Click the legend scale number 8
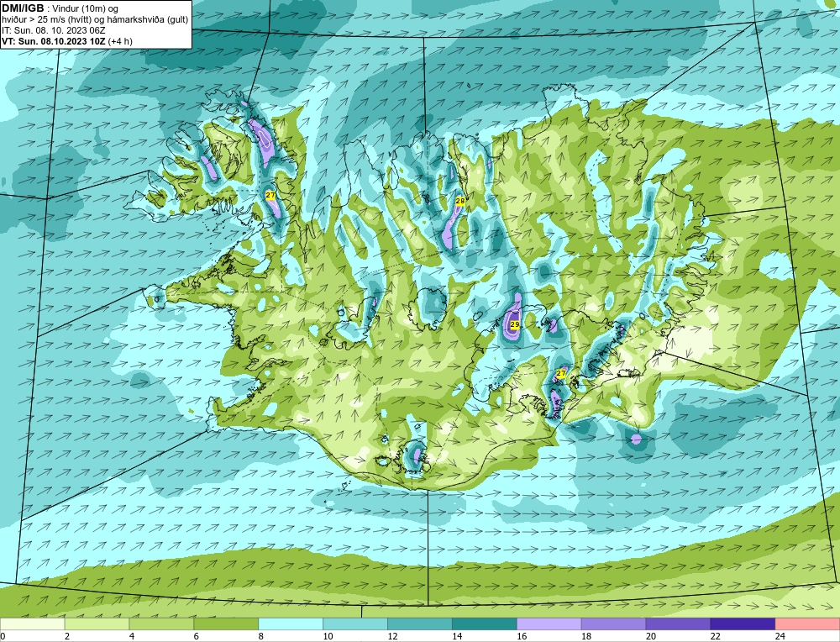Screen dimensions: 840x642 (261, 636)
